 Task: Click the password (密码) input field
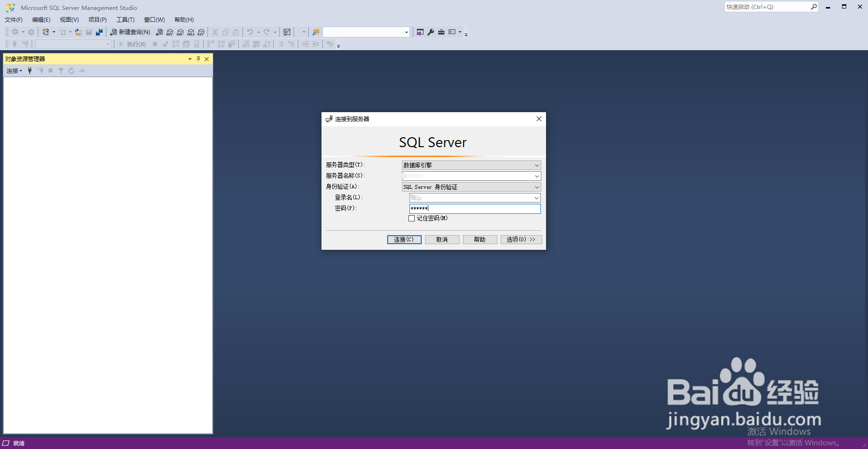coord(475,209)
